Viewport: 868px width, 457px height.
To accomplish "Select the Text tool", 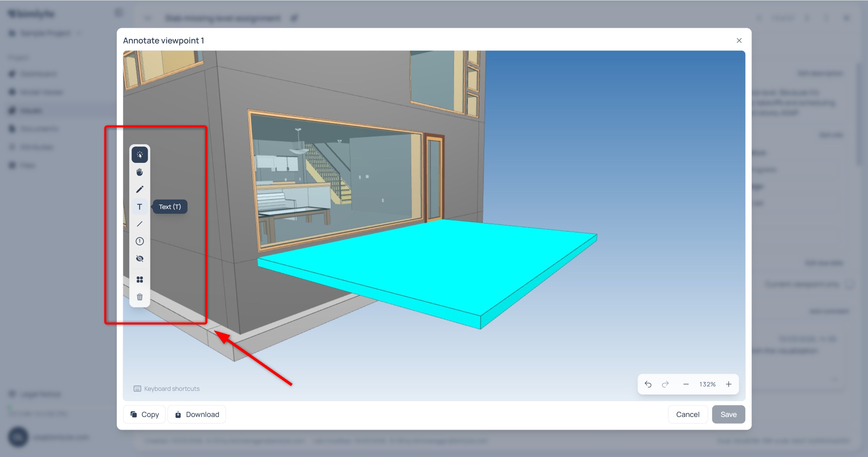I will [x=140, y=207].
